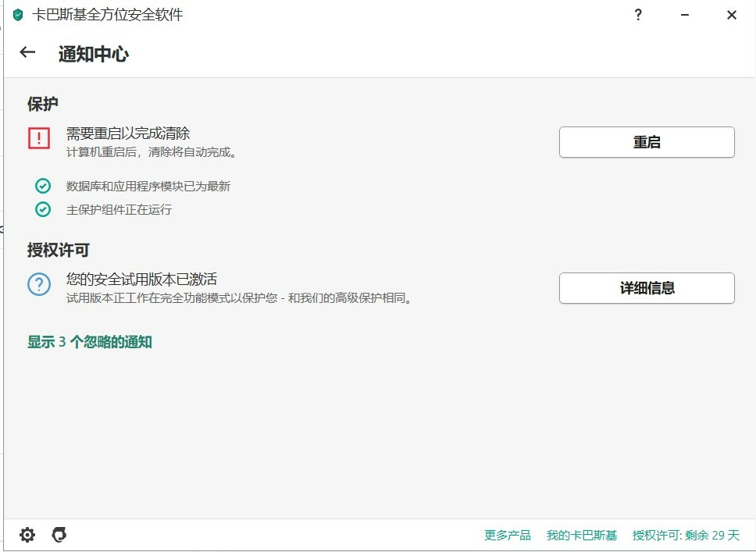Click the 重启 button
Viewport: 756px width, 552px height.
pyautogui.click(x=647, y=142)
